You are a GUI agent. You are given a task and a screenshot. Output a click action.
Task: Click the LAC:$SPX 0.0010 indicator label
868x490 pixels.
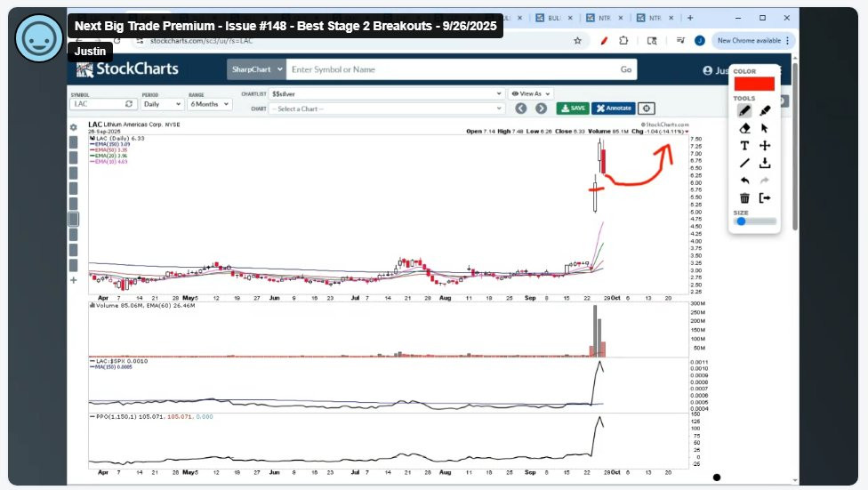(x=118, y=361)
